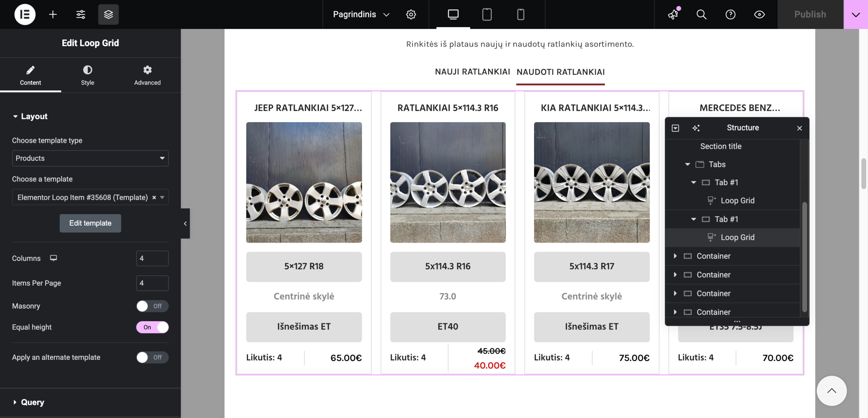Switch to the Style tab
Viewport: 868px width, 418px height.
tap(87, 75)
